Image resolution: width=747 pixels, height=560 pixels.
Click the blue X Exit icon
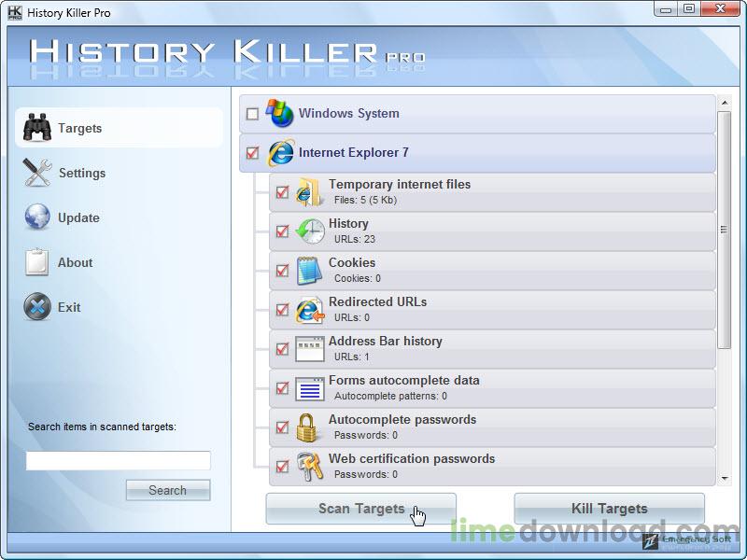point(36,307)
